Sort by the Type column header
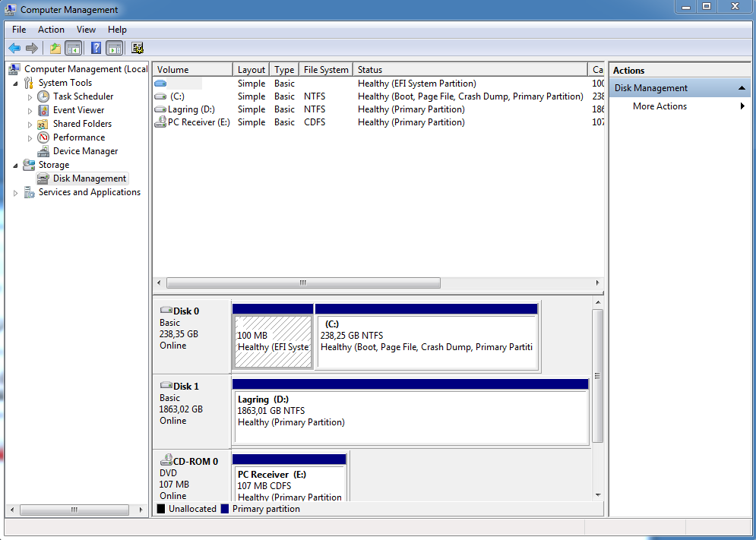 point(284,70)
